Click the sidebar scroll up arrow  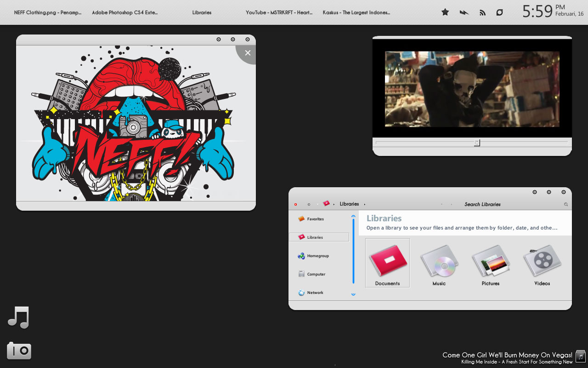pos(353,216)
